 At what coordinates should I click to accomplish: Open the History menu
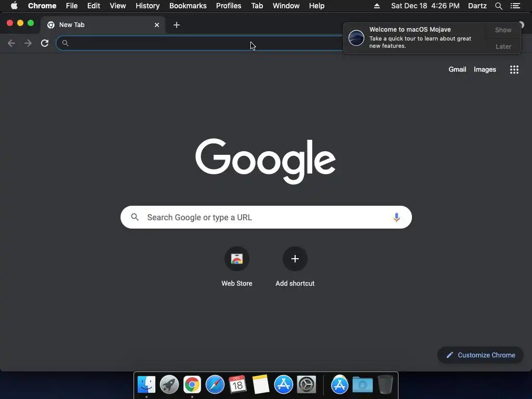pyautogui.click(x=148, y=6)
